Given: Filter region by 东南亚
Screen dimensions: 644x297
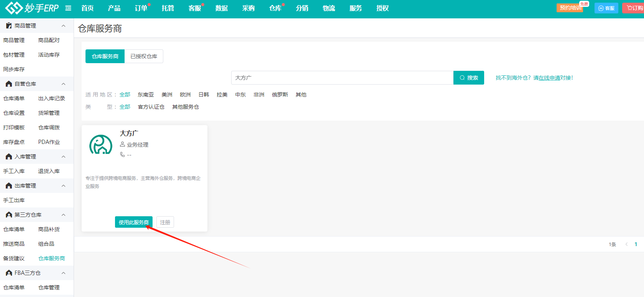Looking at the screenshot, I should pos(146,95).
